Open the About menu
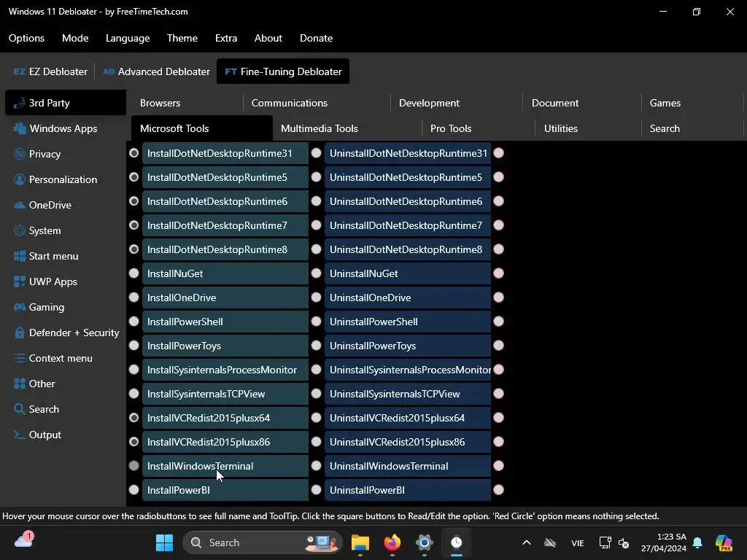Viewport: 747px width, 560px height. tap(268, 38)
